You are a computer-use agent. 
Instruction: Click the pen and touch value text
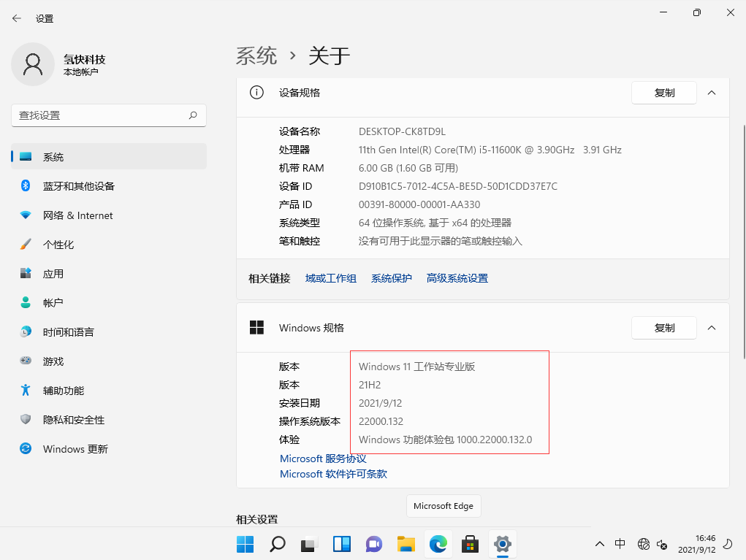tap(441, 241)
